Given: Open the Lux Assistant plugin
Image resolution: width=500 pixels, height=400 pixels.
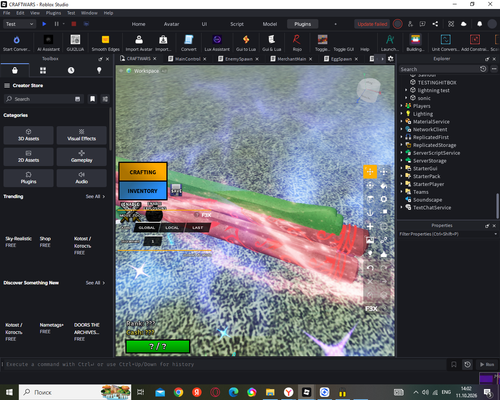Looking at the screenshot, I should pos(217,43).
